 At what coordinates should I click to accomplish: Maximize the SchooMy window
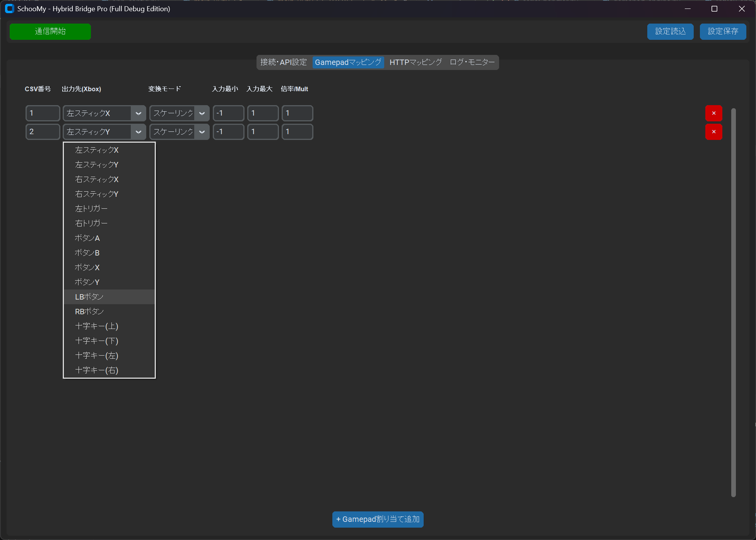tap(714, 9)
